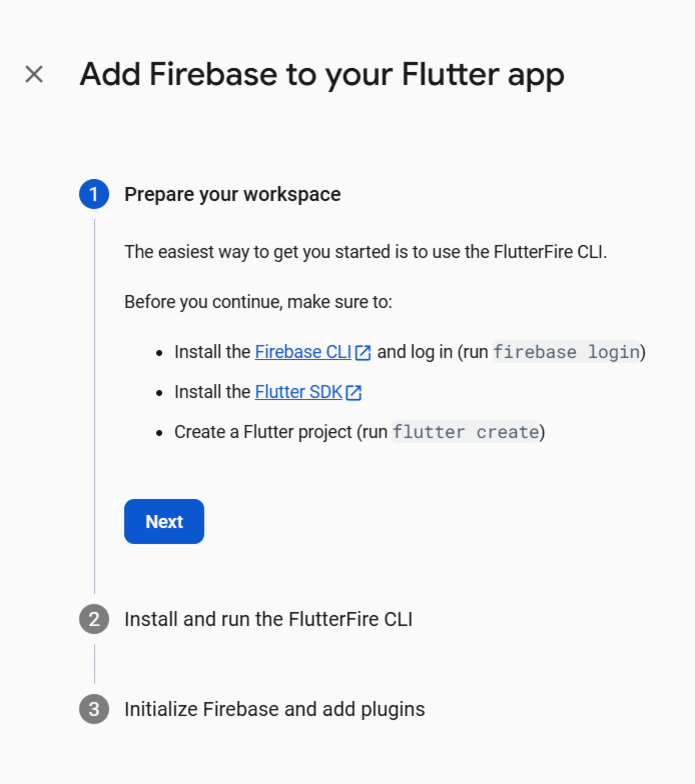Click the step 3 number circle
The height and width of the screenshot is (784, 695).
point(94,709)
